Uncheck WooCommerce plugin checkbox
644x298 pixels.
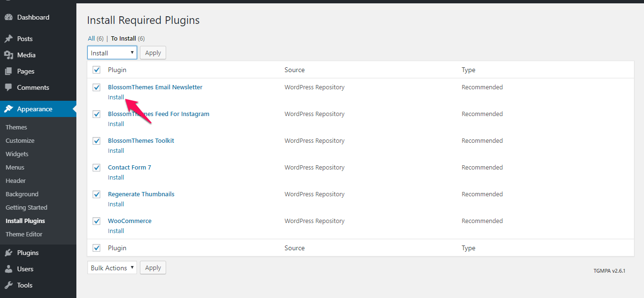96,221
